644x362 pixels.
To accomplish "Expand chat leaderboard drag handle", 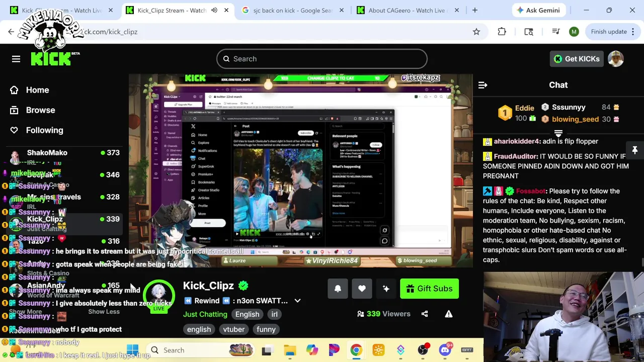I will pos(558,133).
